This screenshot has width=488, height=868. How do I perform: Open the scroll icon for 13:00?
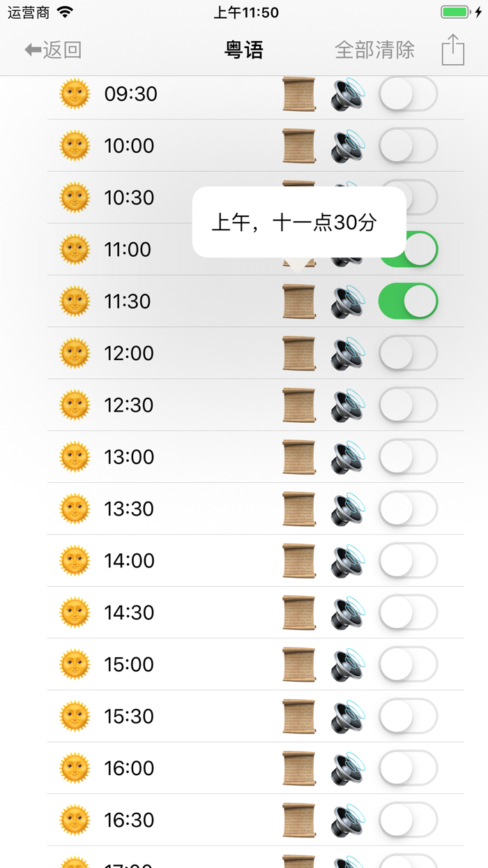298,456
